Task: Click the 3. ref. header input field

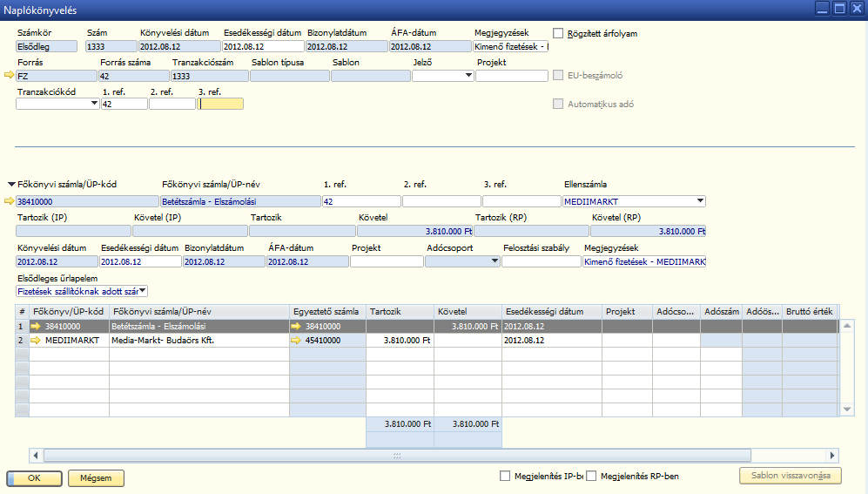Action: click(220, 104)
